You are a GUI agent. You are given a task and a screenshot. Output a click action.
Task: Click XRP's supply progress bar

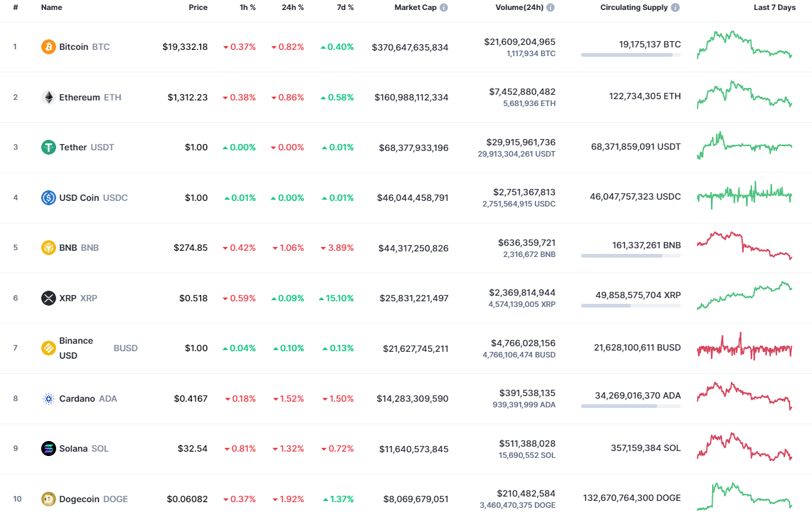pos(630,306)
